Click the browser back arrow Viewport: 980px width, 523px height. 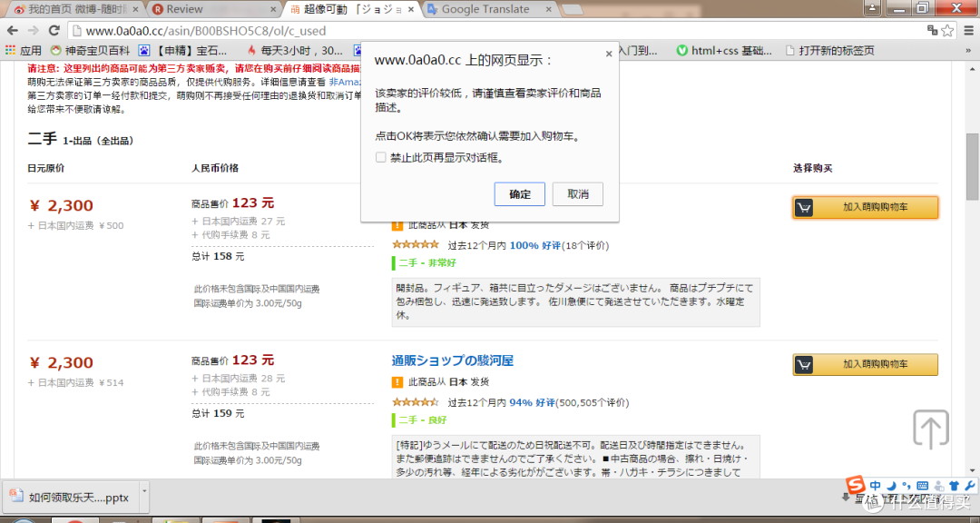coord(13,30)
